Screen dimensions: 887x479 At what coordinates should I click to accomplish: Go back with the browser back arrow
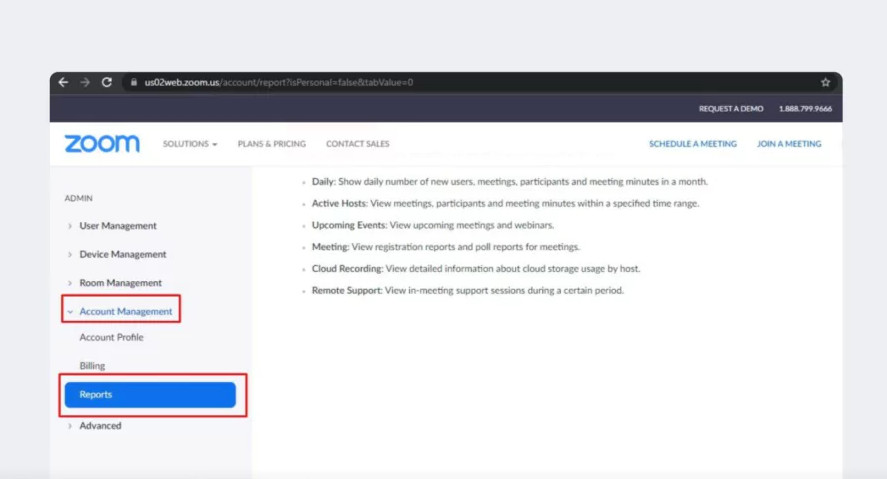click(x=63, y=83)
